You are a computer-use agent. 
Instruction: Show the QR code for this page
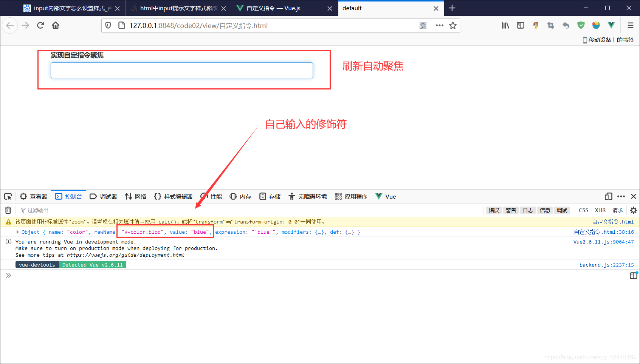click(423, 26)
